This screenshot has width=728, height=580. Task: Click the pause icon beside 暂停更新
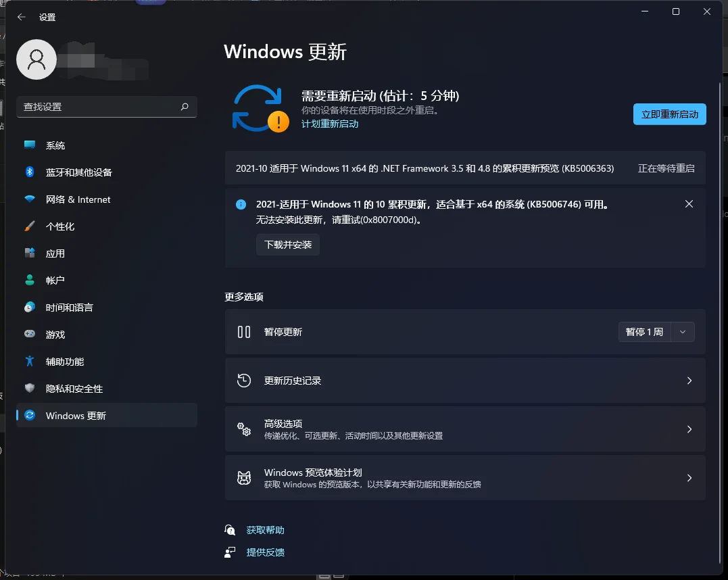tap(244, 331)
